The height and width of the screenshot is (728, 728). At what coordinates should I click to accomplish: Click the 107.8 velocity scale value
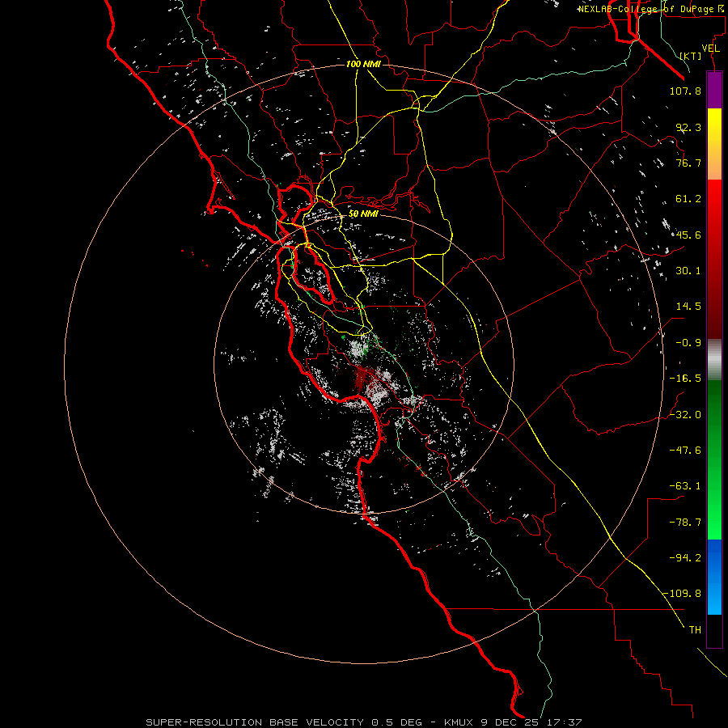(685, 91)
